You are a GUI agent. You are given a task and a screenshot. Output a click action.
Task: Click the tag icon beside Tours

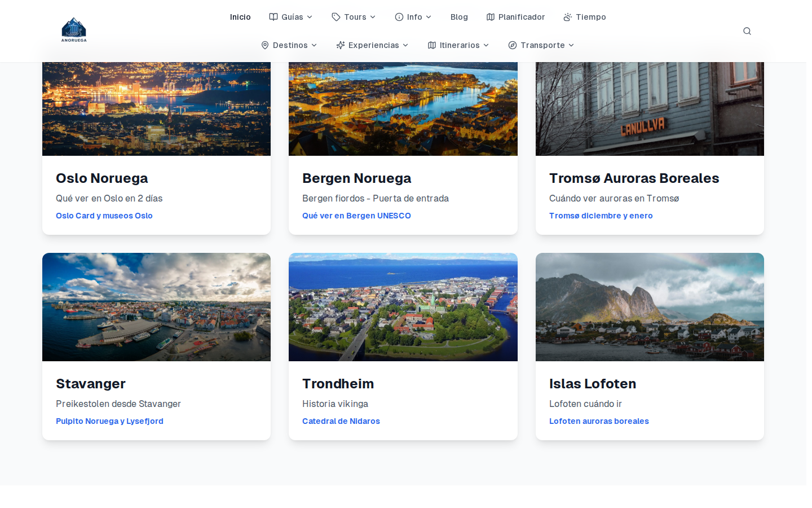tap(336, 16)
